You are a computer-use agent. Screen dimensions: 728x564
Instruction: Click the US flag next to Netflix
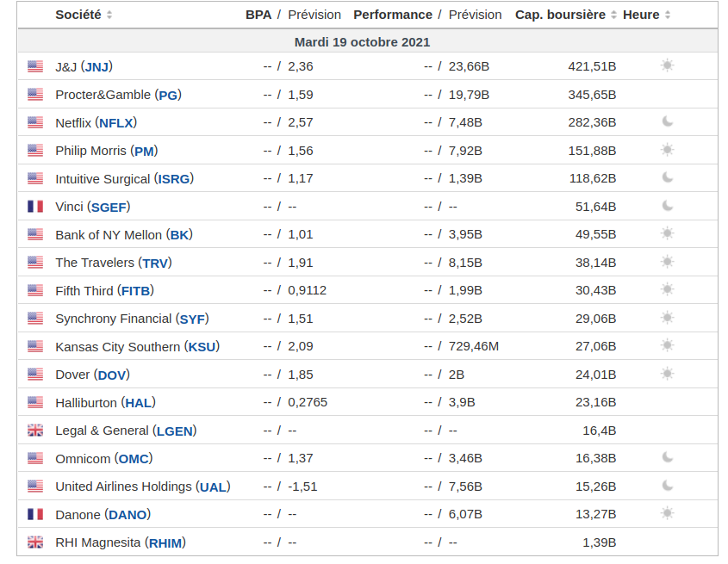pyautogui.click(x=35, y=122)
